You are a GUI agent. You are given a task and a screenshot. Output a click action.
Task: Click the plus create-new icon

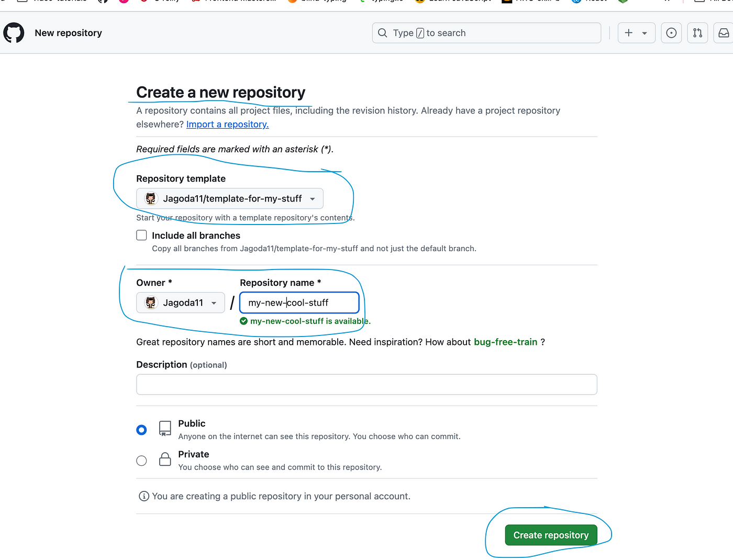[x=629, y=33]
